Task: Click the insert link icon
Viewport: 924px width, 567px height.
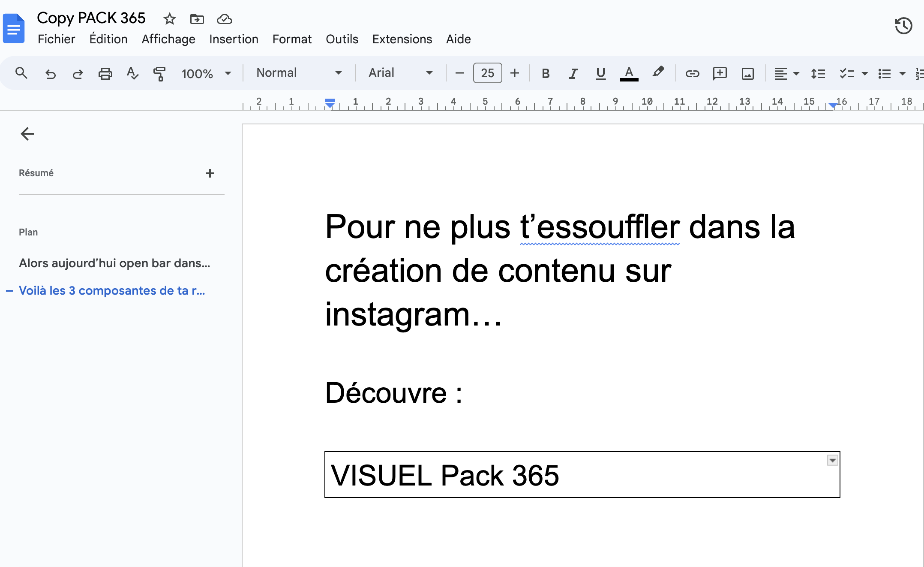Action: point(692,74)
